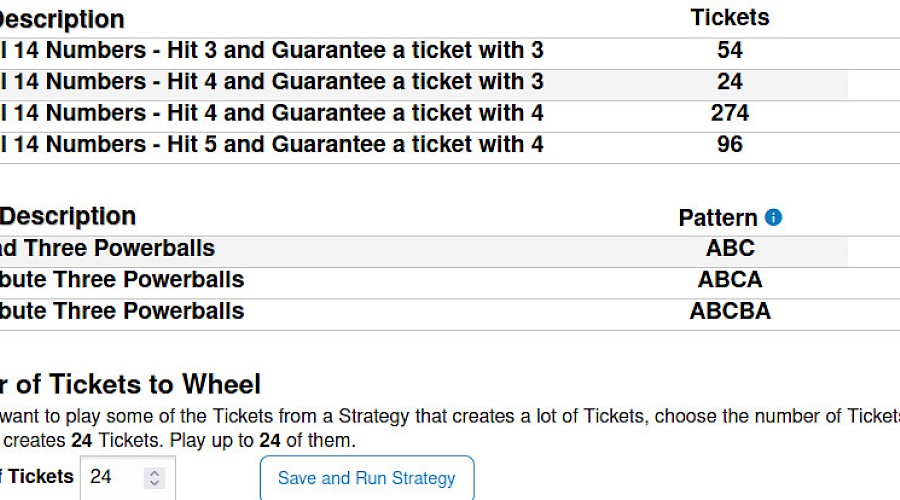Decrease ticket count with stepper down arrow

tap(154, 483)
